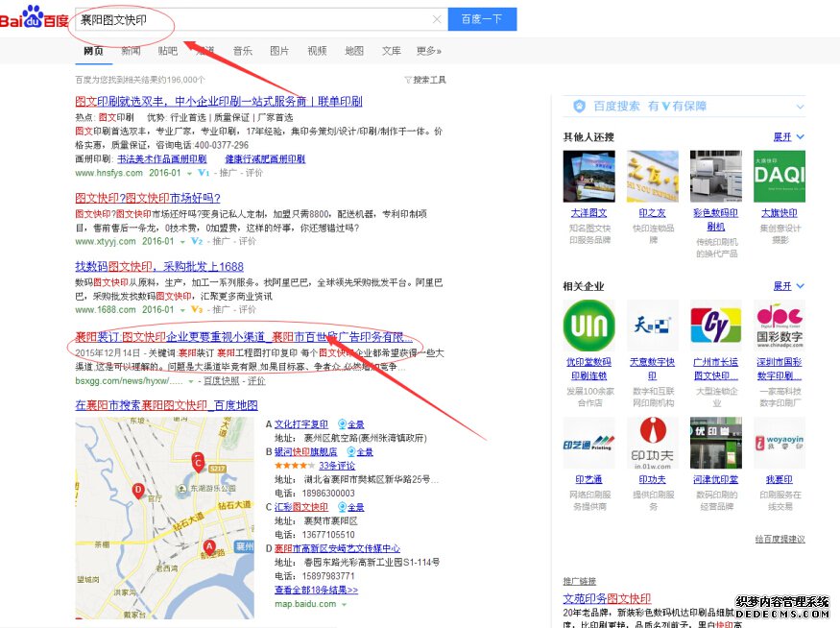
Task: Expand dropdown arrow beside map.baidu.com
Action: [344, 604]
